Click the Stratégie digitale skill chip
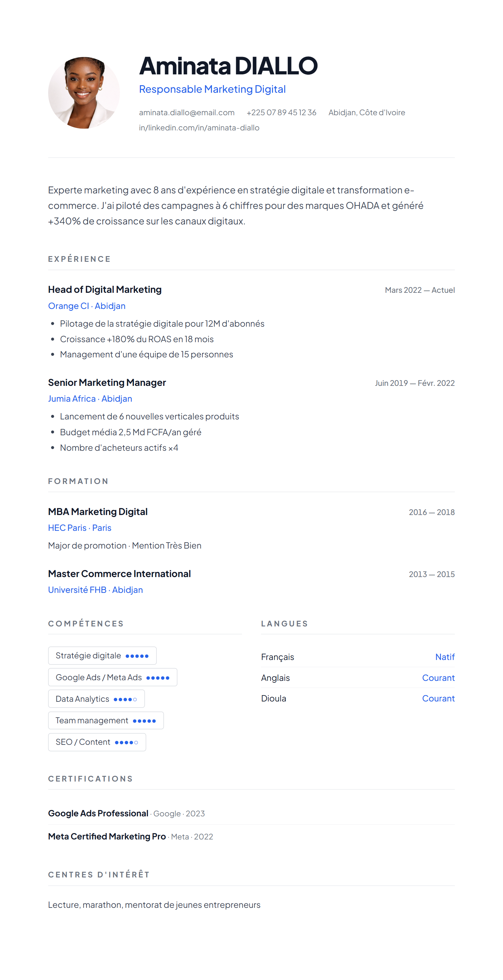 pyautogui.click(x=102, y=656)
